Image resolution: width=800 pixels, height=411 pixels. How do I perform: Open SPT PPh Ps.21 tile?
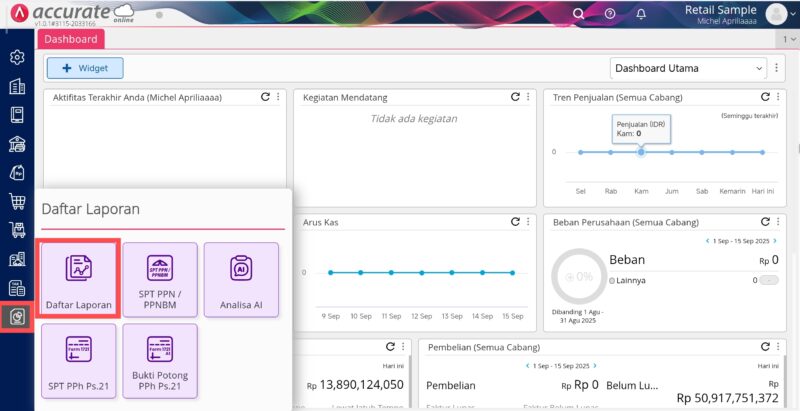click(79, 358)
